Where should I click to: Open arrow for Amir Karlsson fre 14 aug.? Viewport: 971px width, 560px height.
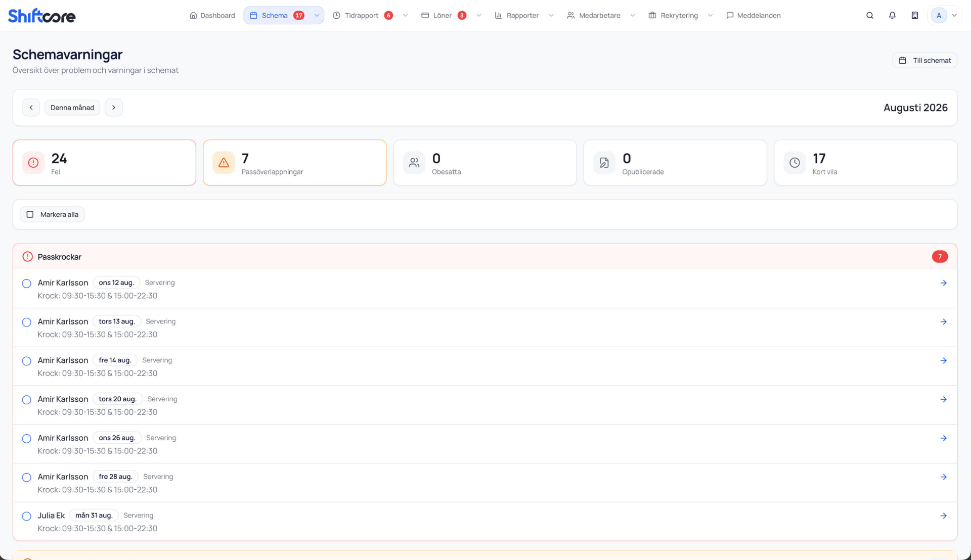pos(943,361)
